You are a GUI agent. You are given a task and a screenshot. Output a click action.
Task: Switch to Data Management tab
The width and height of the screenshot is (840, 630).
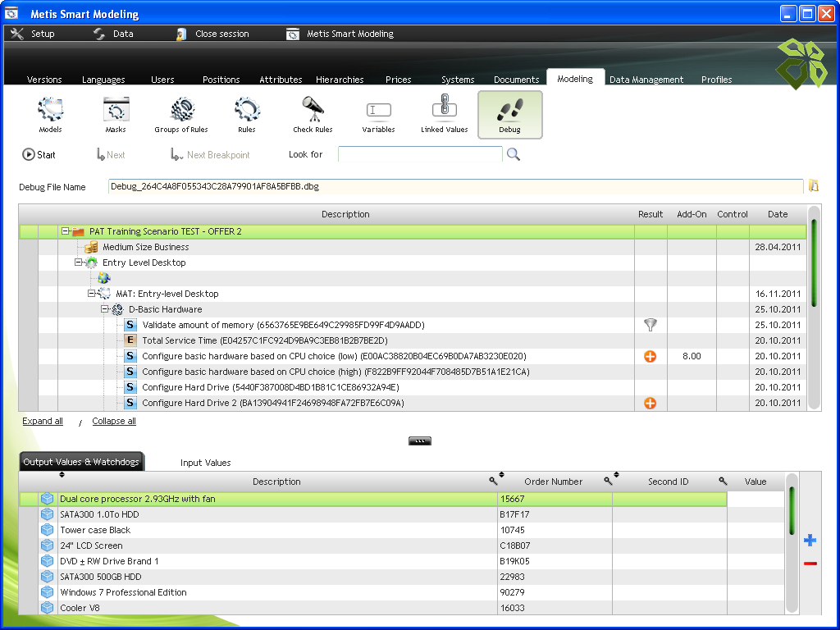[646, 80]
